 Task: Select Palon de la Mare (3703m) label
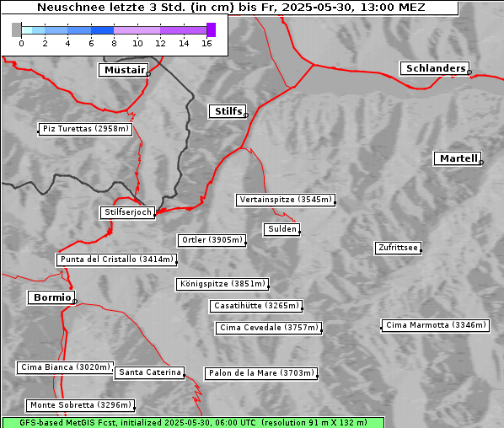(x=261, y=373)
